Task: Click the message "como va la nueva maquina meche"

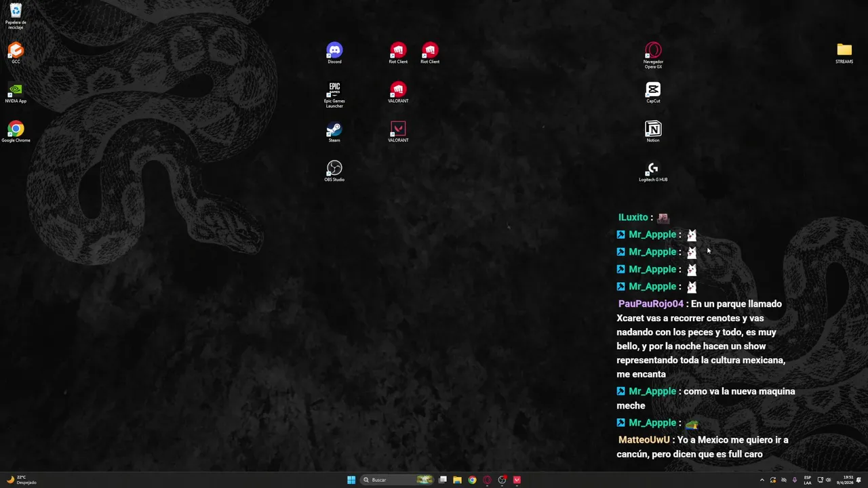Action: [705, 399]
